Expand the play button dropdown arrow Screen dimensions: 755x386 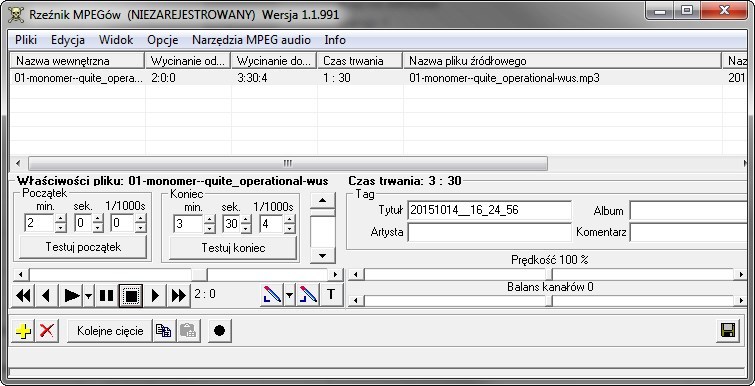coord(89,295)
